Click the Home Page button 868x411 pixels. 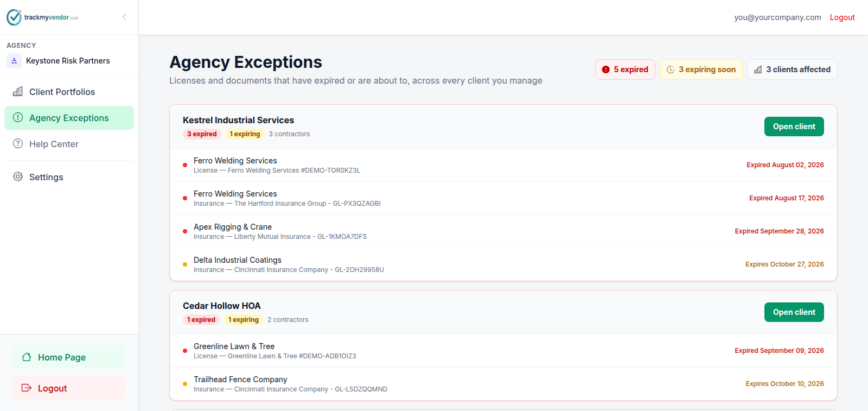point(69,357)
